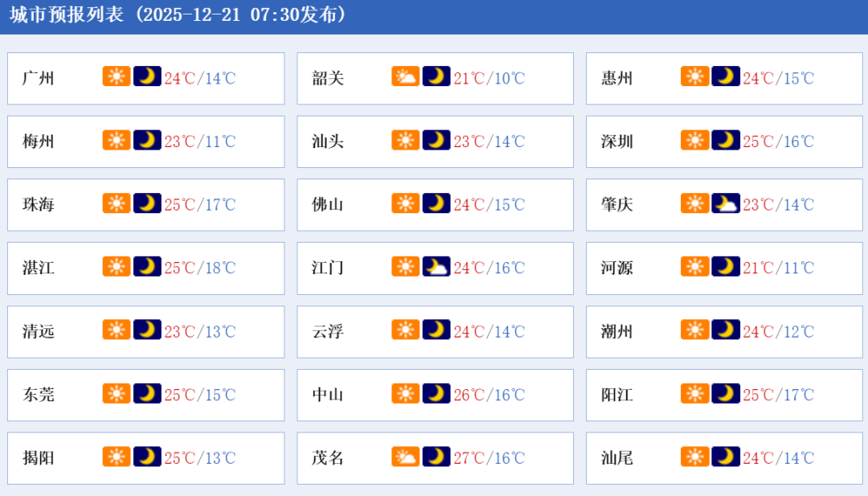Click the sunny day icon for 中山
868x496 pixels.
(406, 393)
